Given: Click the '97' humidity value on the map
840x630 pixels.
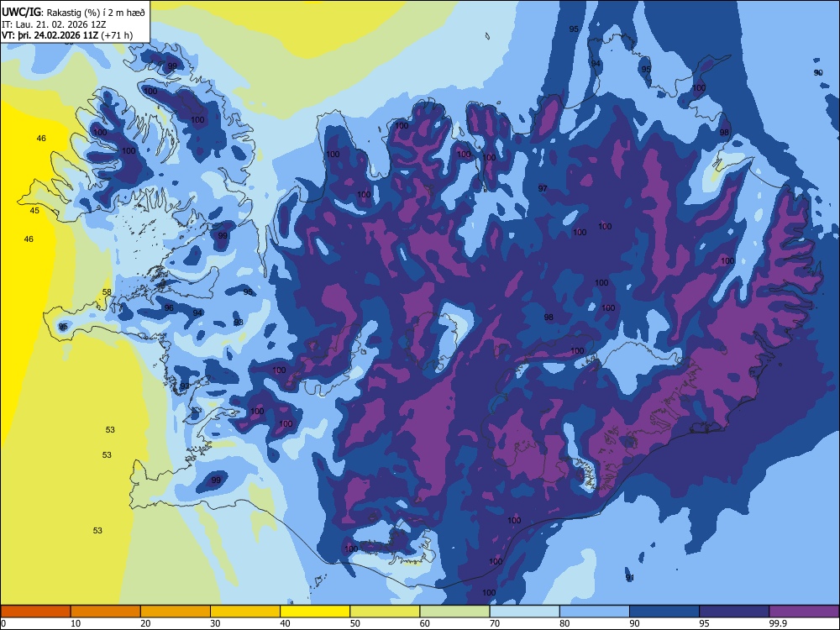Looking at the screenshot, I should pyautogui.click(x=543, y=188).
